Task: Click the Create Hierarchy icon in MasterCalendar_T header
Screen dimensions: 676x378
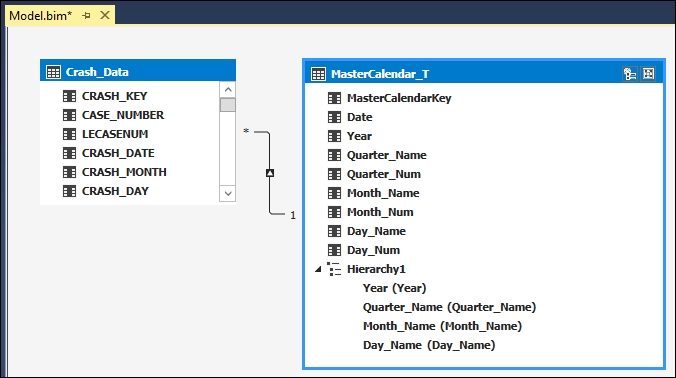Action: [629, 74]
